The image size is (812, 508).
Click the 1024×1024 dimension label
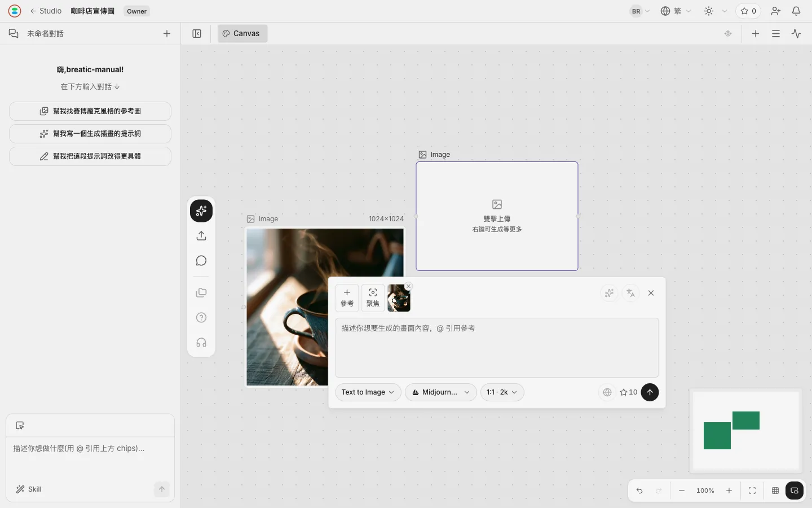click(386, 219)
